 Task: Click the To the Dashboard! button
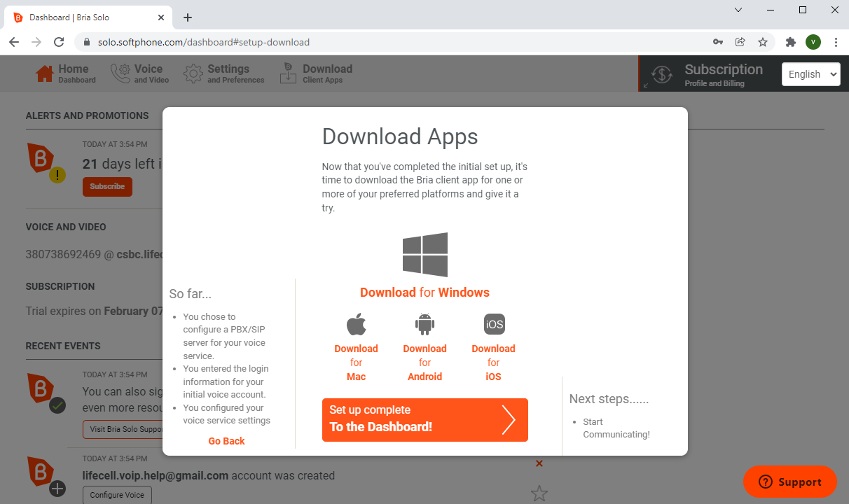425,420
